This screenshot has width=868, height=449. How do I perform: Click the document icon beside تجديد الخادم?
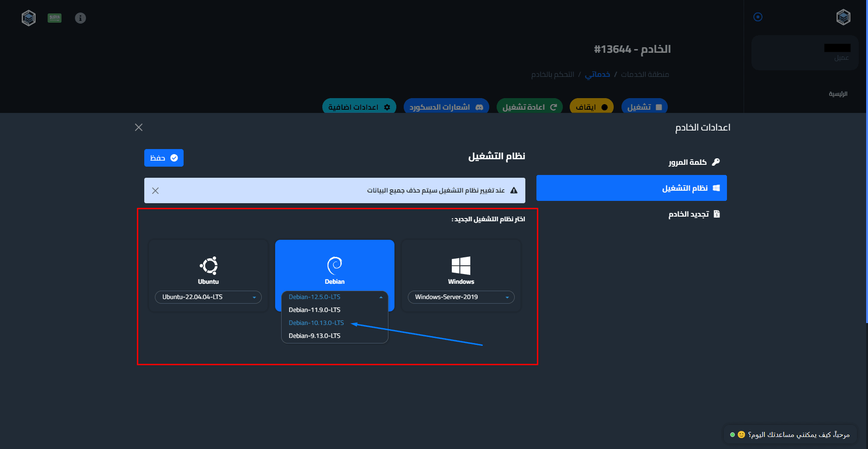[x=717, y=214]
